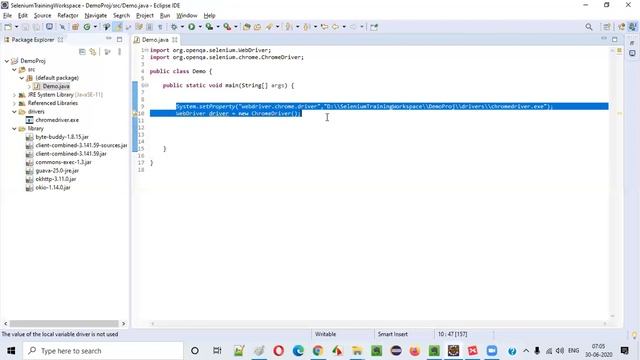Expand Referenced Libraries node
640x360 pixels.
pyautogui.click(x=14, y=103)
